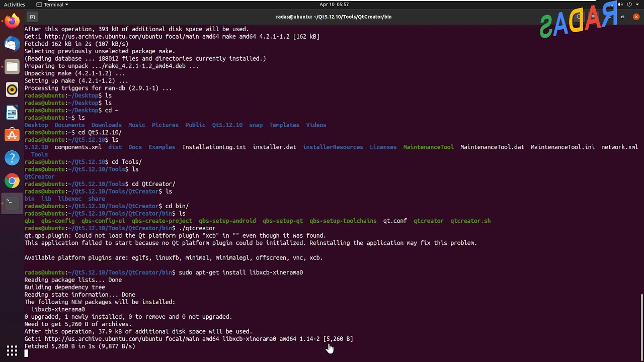
Task: Click the terminal vertical scrollbar
Action: [641, 327]
